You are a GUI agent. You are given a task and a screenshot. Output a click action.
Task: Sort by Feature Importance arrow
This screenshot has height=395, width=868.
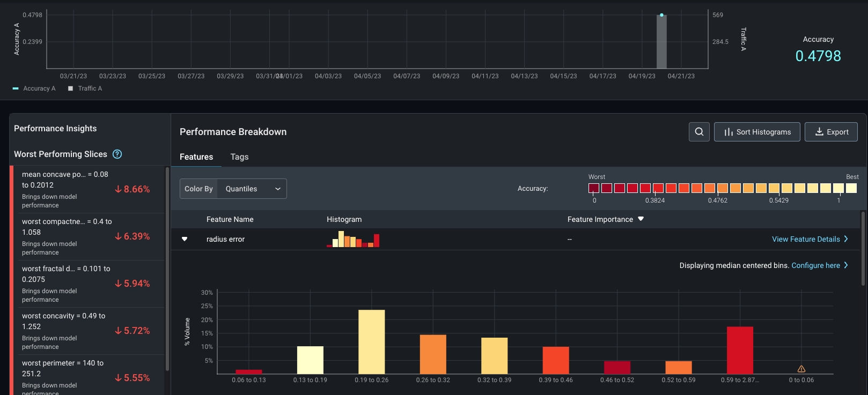point(641,219)
